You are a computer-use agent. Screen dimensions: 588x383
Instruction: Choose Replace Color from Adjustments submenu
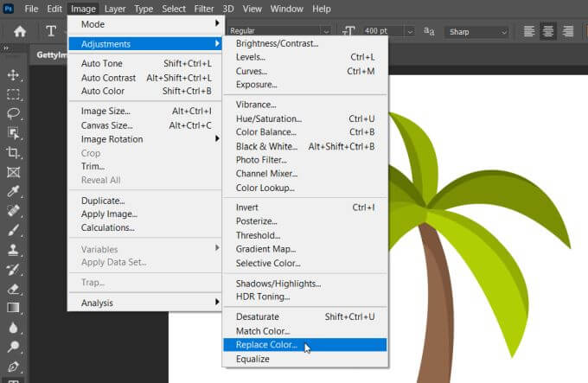point(266,345)
